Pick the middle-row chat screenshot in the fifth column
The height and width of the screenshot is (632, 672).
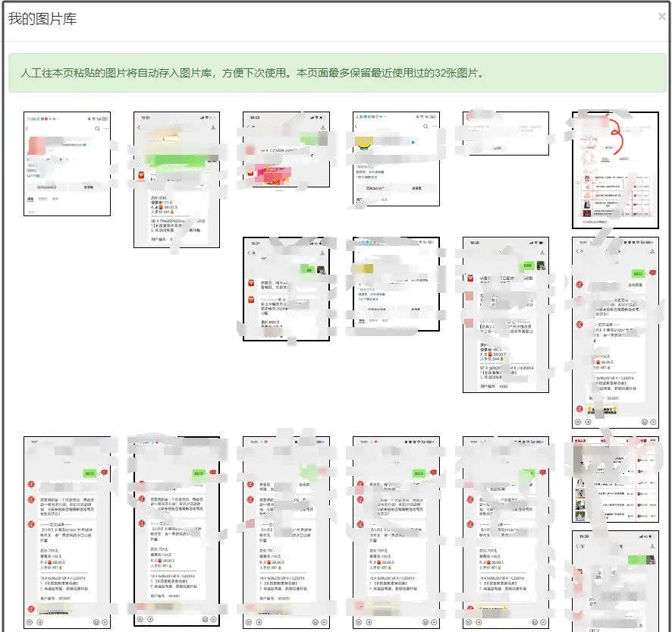pos(506,314)
